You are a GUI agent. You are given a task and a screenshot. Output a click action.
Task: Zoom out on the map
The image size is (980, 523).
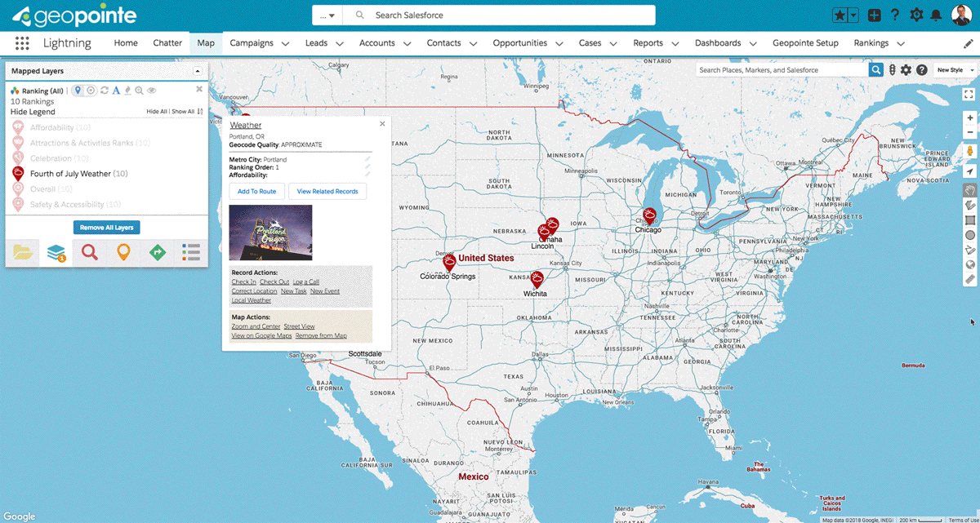[969, 132]
